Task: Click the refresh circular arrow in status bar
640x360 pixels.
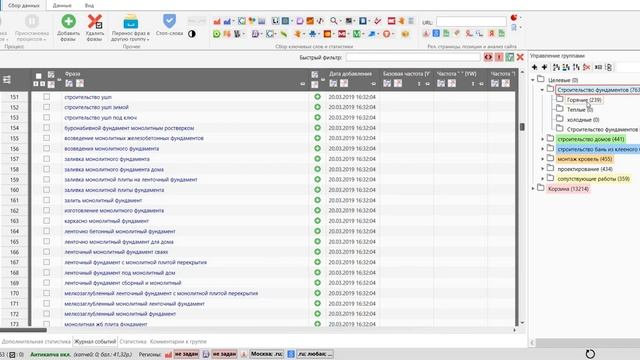Action: 590,354
